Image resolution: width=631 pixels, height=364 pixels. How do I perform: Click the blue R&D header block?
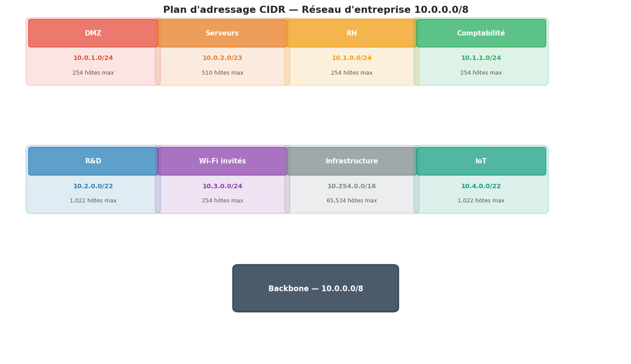tap(93, 161)
